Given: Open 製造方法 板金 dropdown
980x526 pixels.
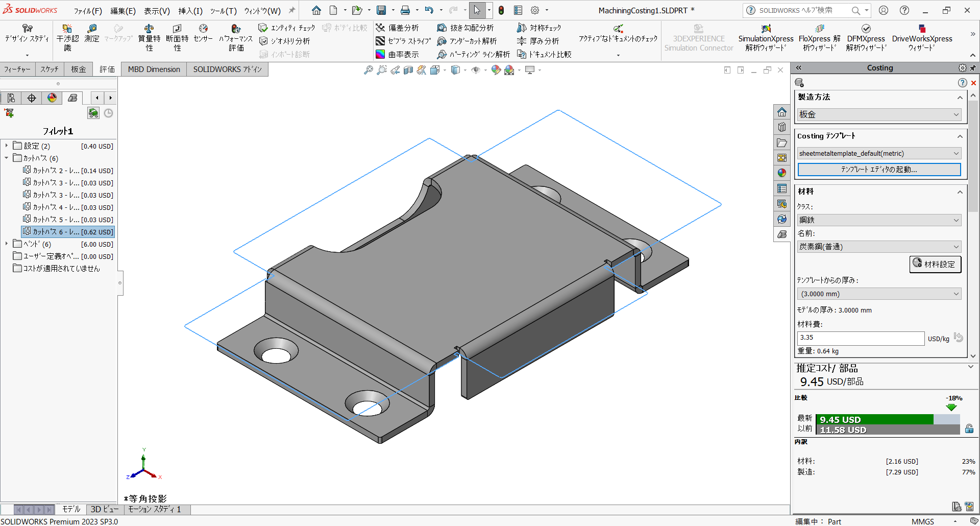Looking at the screenshot, I should [879, 114].
